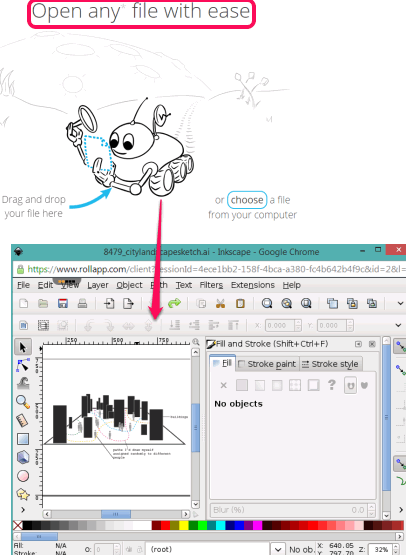Image resolution: width=406 pixels, height=555 pixels.
Task: Open the Extensions menu
Action: click(x=253, y=285)
